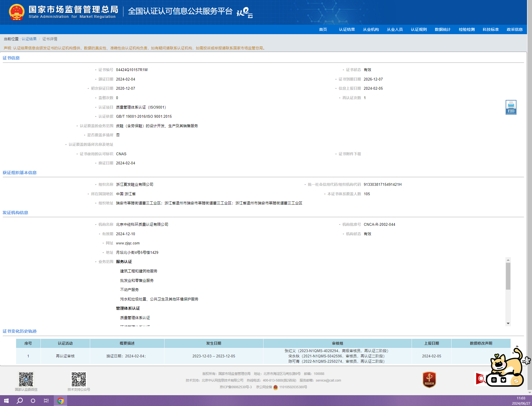Click the page scroll-down arrow

pyautogui.click(x=530, y=392)
